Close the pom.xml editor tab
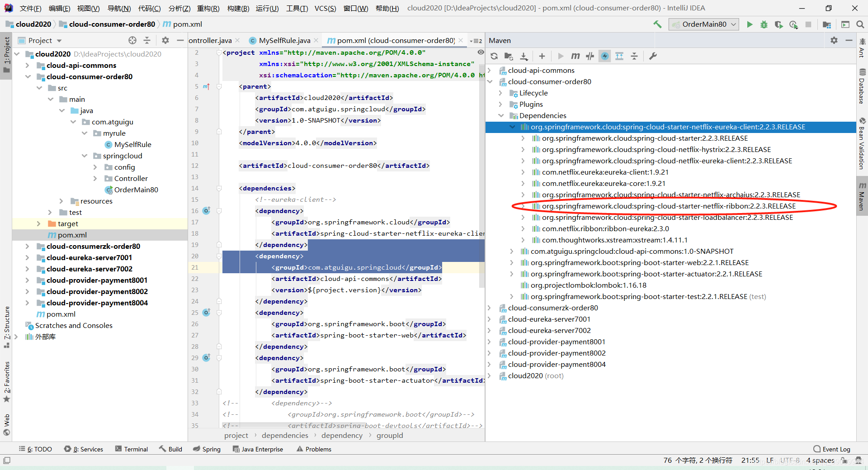 (x=461, y=40)
